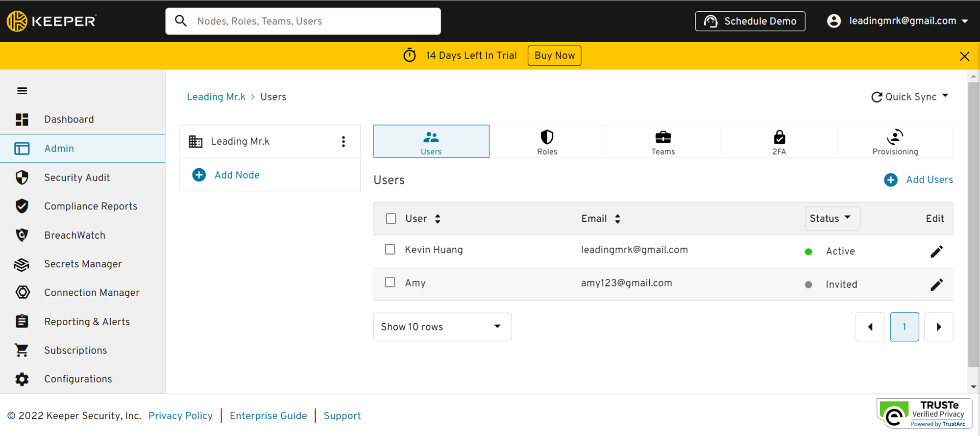Sort by User column arrows

[x=438, y=219]
